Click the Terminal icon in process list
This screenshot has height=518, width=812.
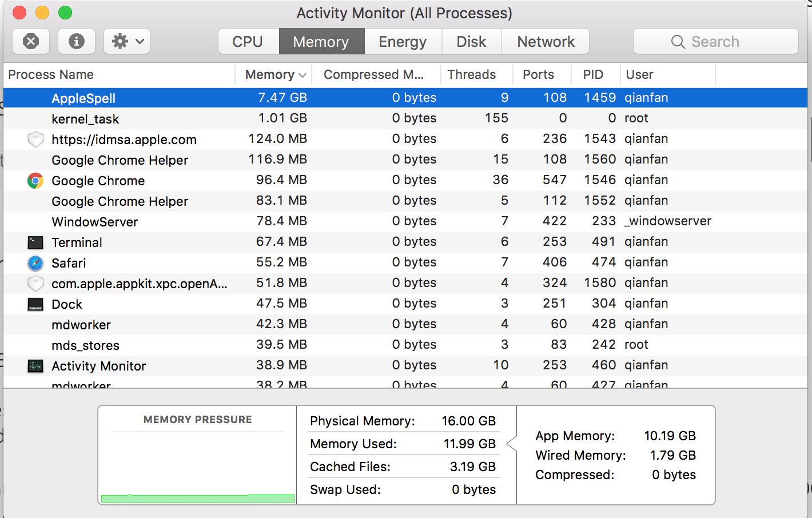click(35, 242)
